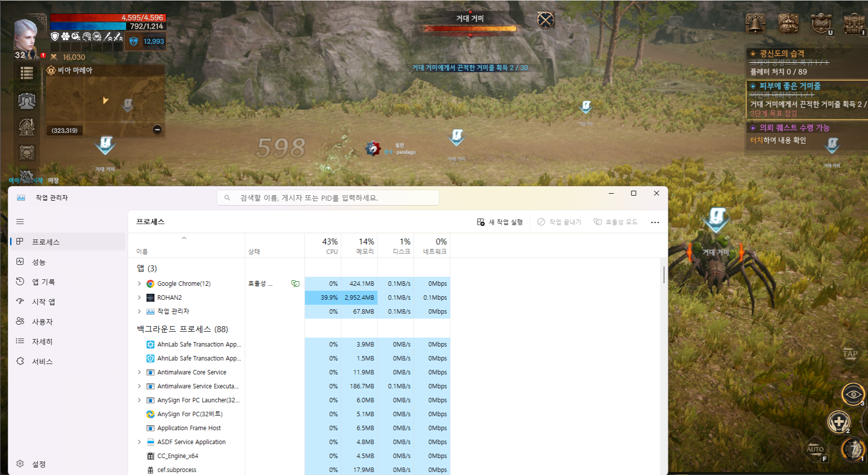Viewport: 868px width, 475px height.
Task: Toggle the eye visibility button in game
Action: 853,394
